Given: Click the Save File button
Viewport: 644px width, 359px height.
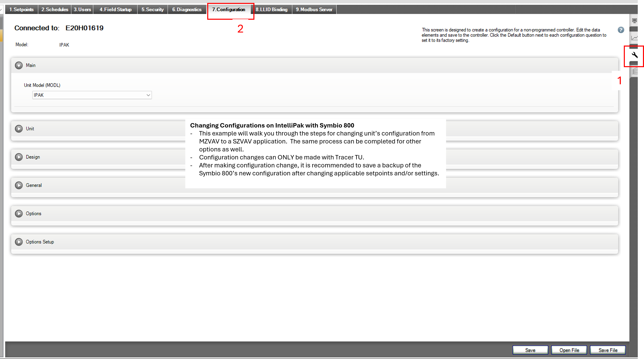Looking at the screenshot, I should [x=608, y=350].
